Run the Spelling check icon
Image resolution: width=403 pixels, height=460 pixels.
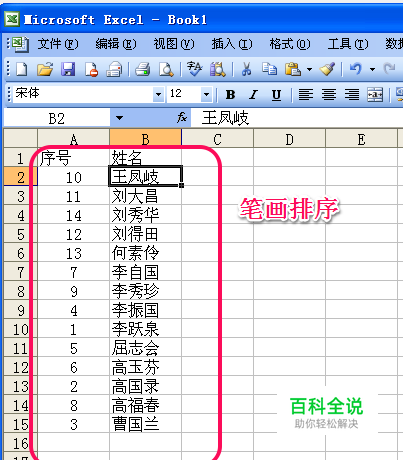point(194,69)
